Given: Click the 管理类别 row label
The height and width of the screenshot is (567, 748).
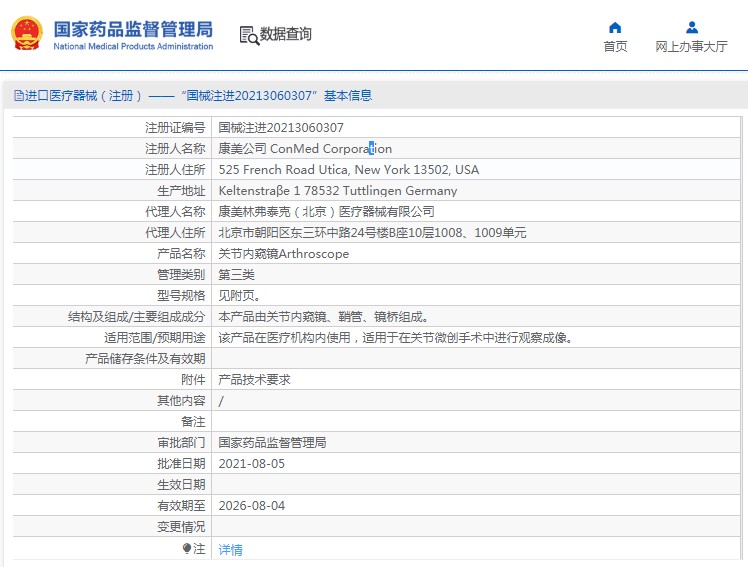Looking at the screenshot, I should (x=181, y=275).
